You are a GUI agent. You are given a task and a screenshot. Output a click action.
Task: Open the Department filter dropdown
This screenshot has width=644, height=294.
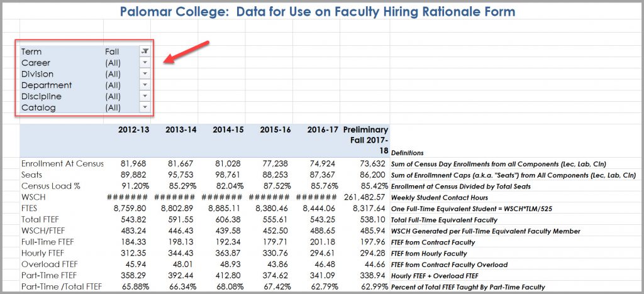[145, 85]
